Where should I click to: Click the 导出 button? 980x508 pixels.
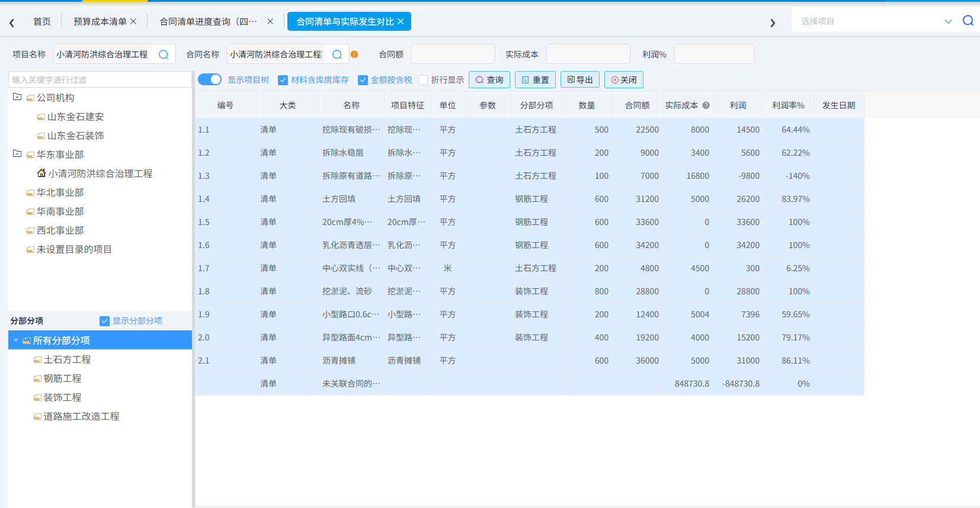pyautogui.click(x=580, y=80)
